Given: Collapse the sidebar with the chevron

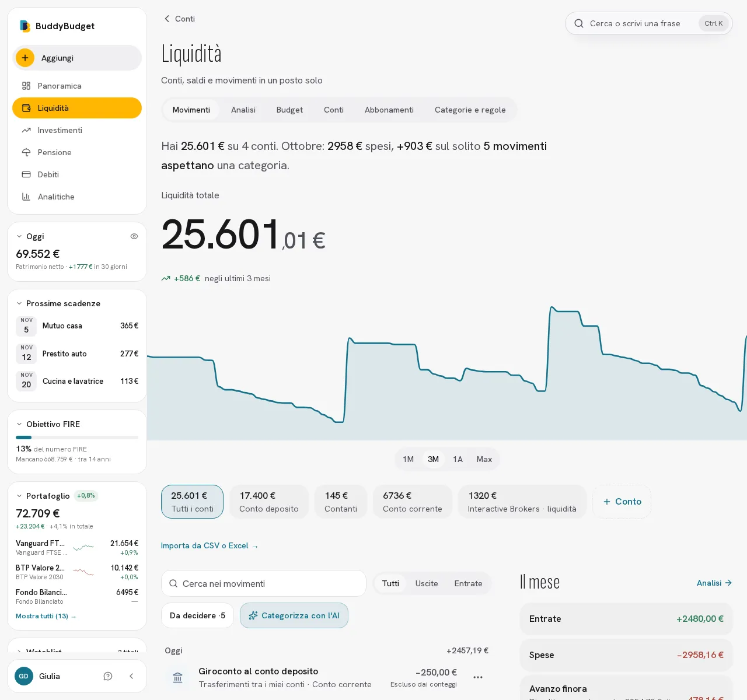Looking at the screenshot, I should click(131, 676).
